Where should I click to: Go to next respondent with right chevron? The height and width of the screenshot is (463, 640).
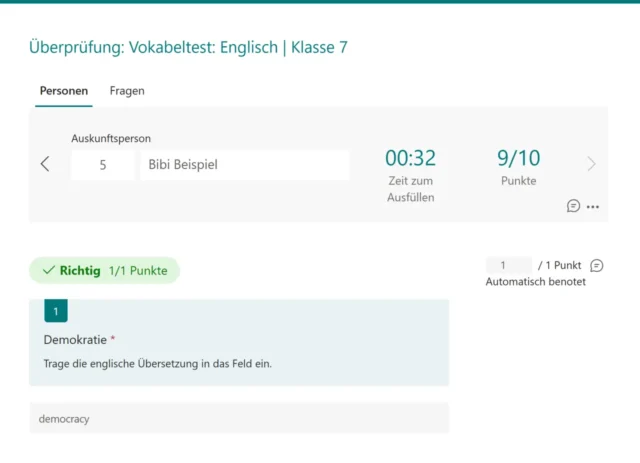(x=591, y=164)
